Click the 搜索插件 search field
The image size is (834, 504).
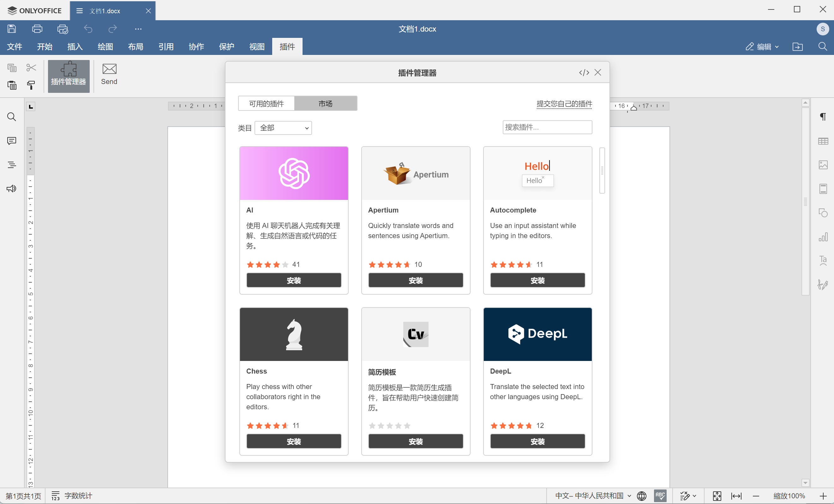pos(547,127)
